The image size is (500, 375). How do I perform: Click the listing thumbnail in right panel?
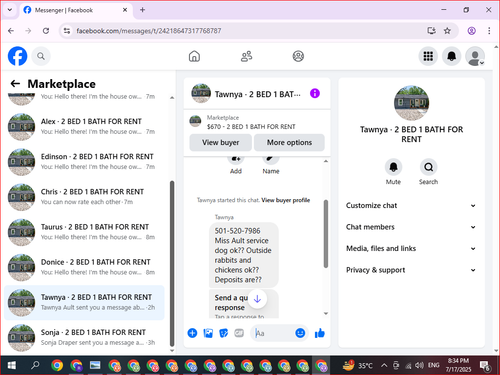click(411, 103)
